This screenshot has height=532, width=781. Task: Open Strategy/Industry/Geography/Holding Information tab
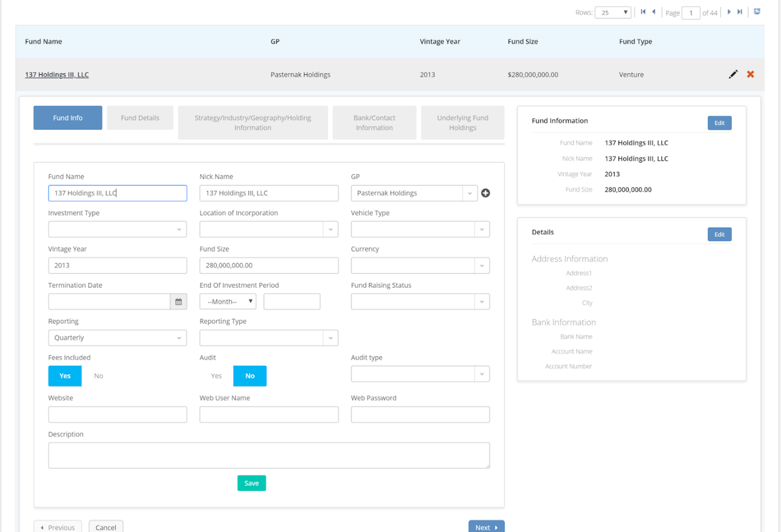253,123
